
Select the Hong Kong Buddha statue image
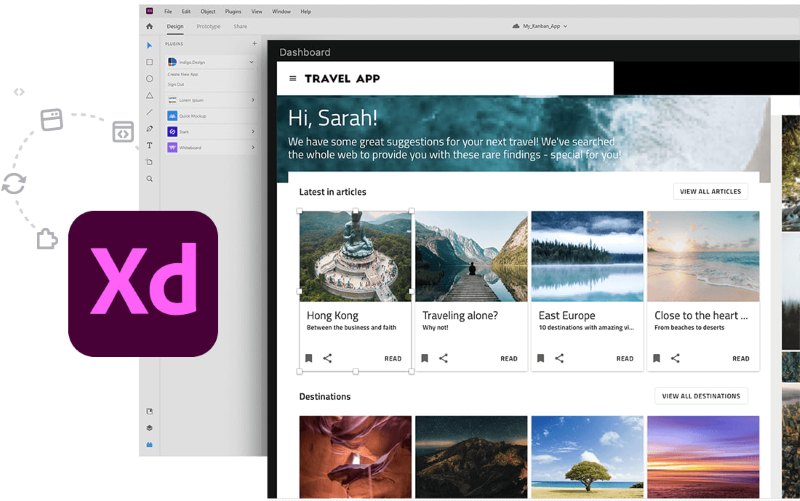355,256
